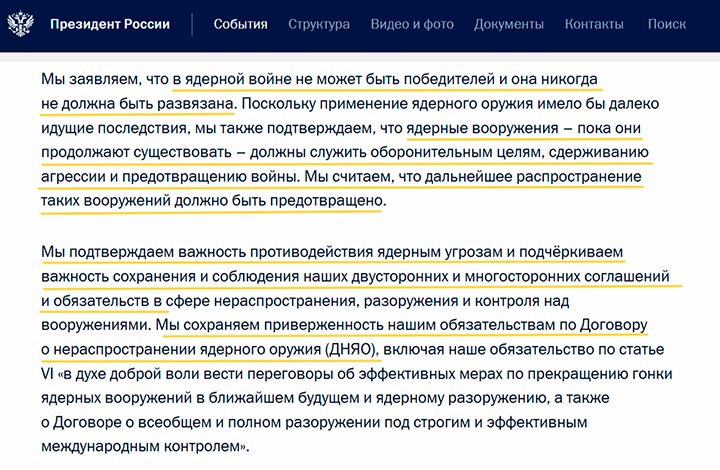
Task: Click the closing words 'международным контролем'
Action: click(x=143, y=447)
